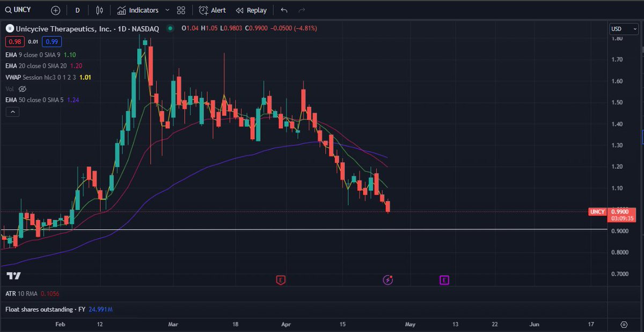Image resolution: width=644 pixels, height=332 pixels.
Task: Start bar Replay mode
Action: click(x=251, y=10)
